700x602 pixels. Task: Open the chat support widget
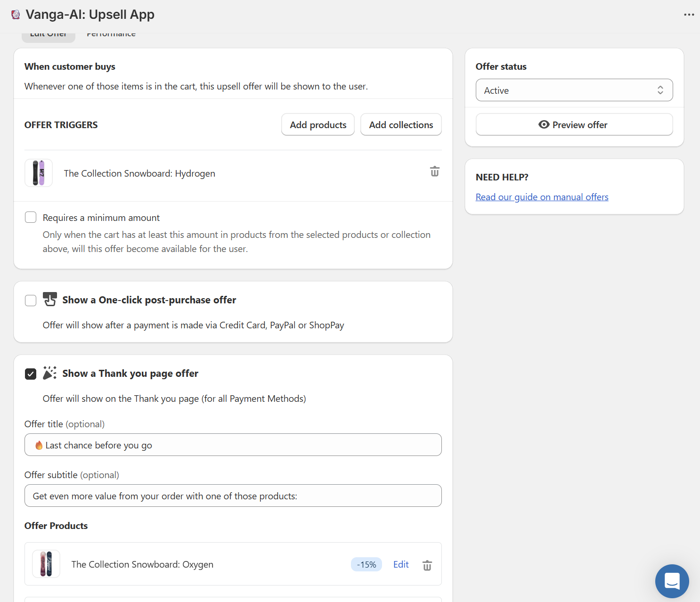click(x=672, y=581)
